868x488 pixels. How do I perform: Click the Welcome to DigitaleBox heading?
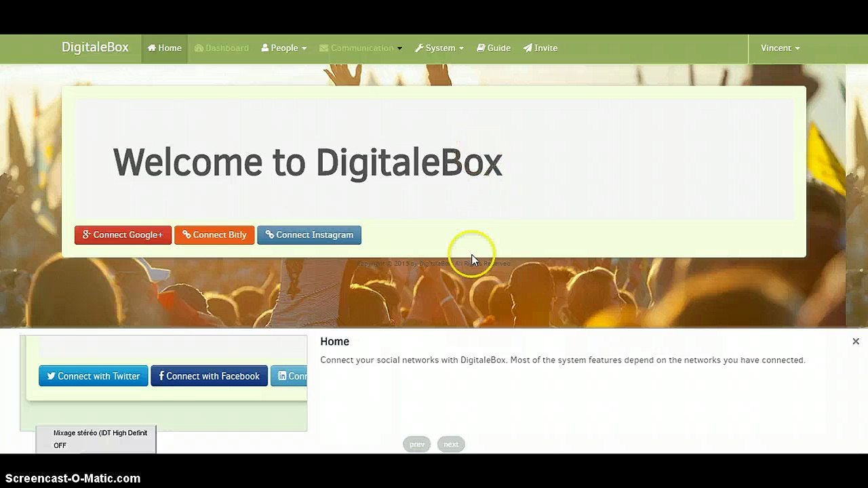(x=307, y=163)
